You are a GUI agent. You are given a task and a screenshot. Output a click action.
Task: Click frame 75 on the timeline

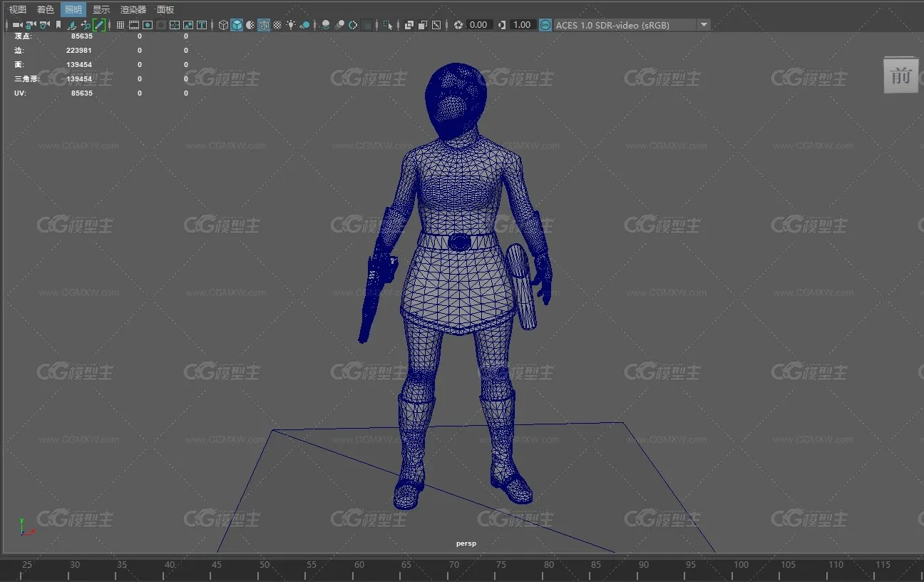click(501, 564)
